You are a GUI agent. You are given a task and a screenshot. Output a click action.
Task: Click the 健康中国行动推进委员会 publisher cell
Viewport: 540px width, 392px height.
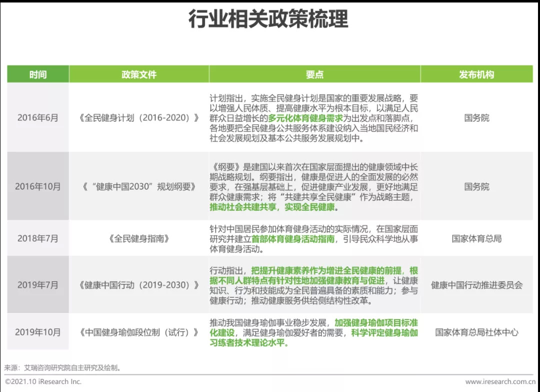(476, 285)
